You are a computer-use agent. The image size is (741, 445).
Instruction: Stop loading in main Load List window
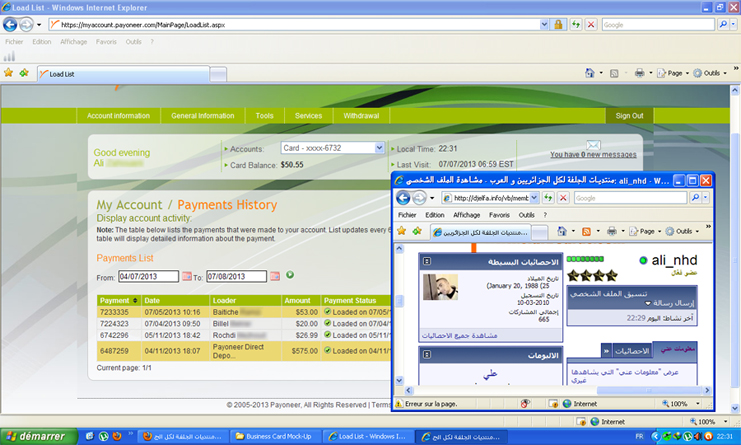coord(591,25)
